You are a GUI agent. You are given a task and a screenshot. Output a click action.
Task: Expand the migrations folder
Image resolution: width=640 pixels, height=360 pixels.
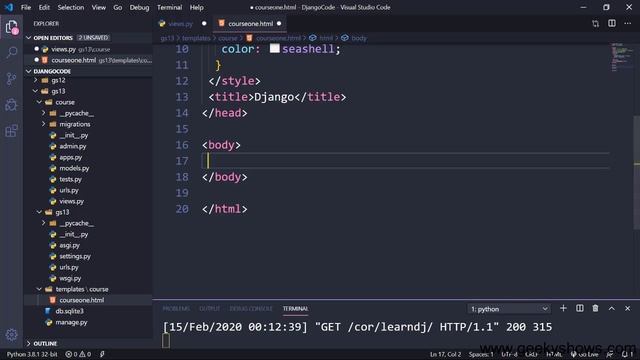(x=75, y=124)
